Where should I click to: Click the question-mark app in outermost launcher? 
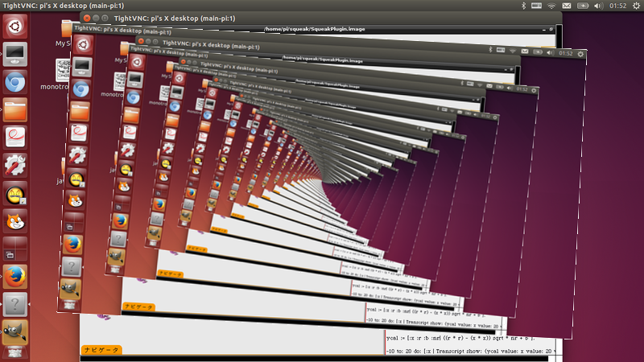click(15, 305)
